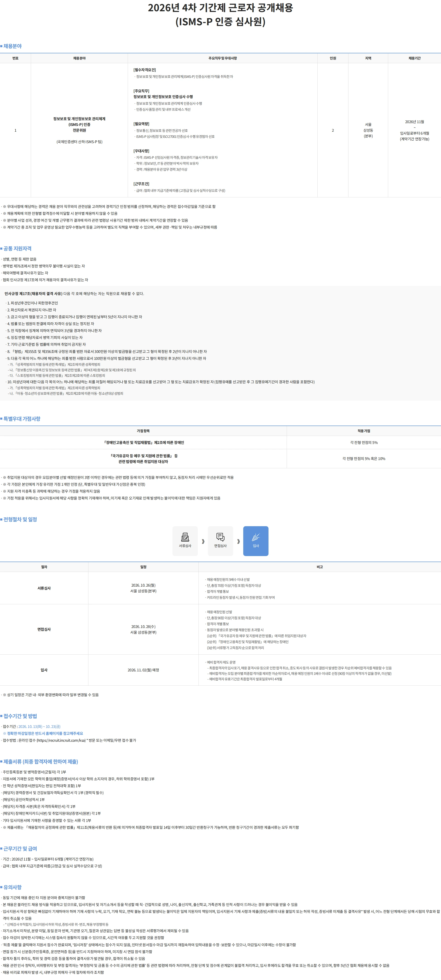Click the main title 2026년 4차 기간제 근로자 공개채용

[220, 8]
